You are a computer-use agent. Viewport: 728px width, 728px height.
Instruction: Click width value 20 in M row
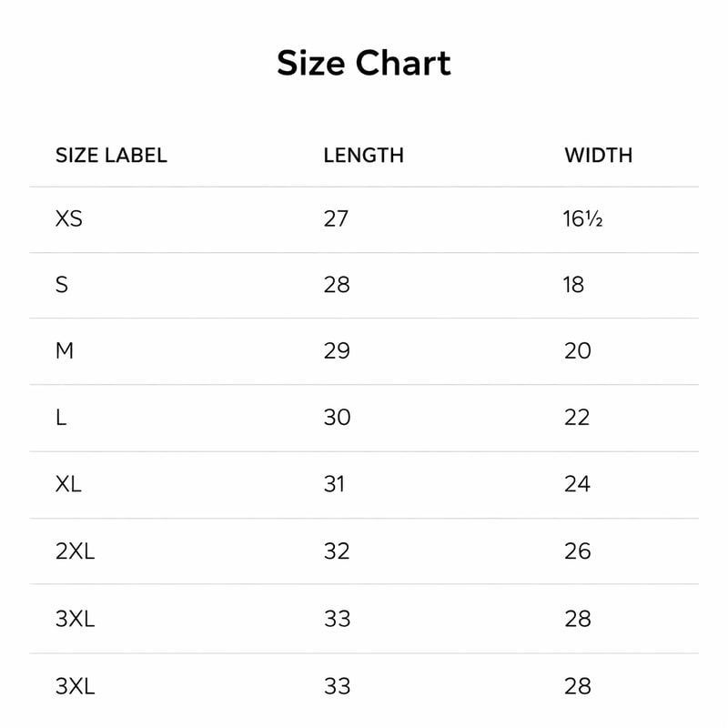pos(577,350)
